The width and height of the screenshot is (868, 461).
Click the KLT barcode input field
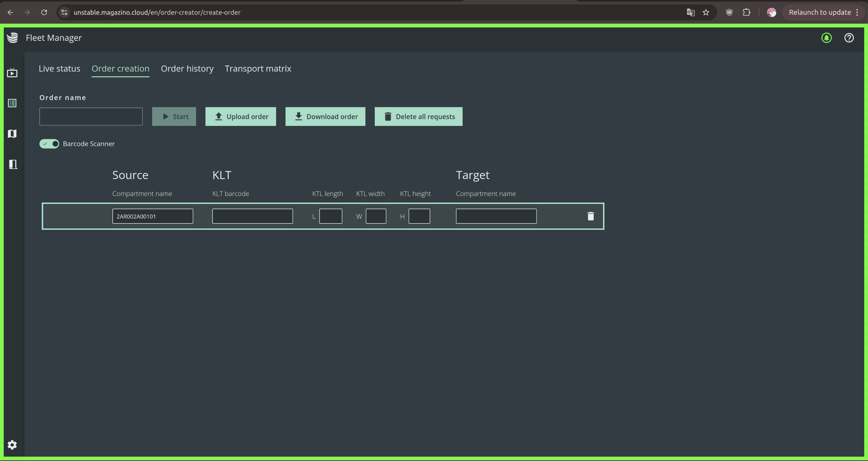252,216
